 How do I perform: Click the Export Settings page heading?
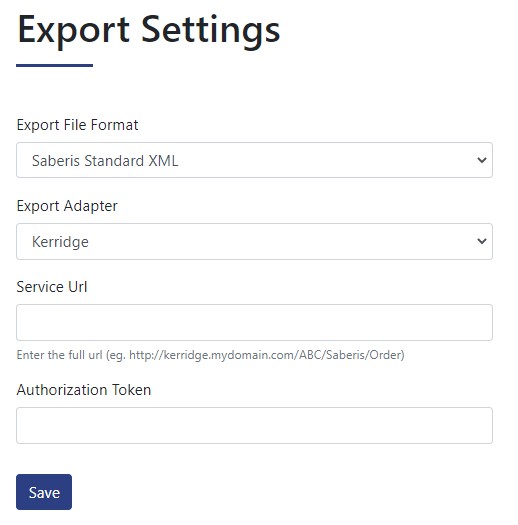(x=149, y=31)
